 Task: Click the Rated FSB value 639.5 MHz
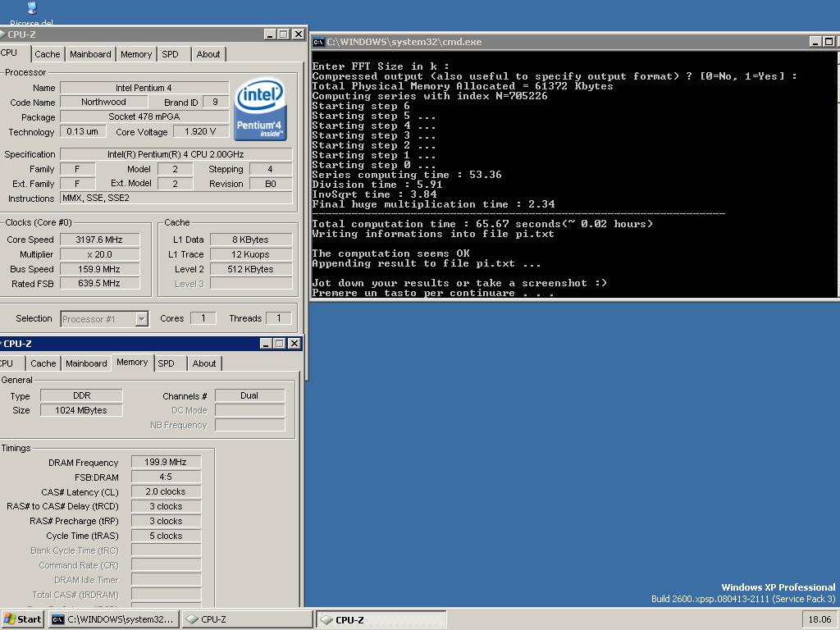(x=99, y=283)
